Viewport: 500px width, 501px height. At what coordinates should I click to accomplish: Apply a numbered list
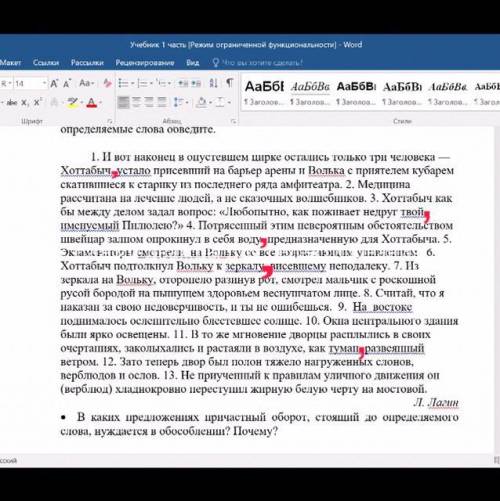(x=142, y=83)
